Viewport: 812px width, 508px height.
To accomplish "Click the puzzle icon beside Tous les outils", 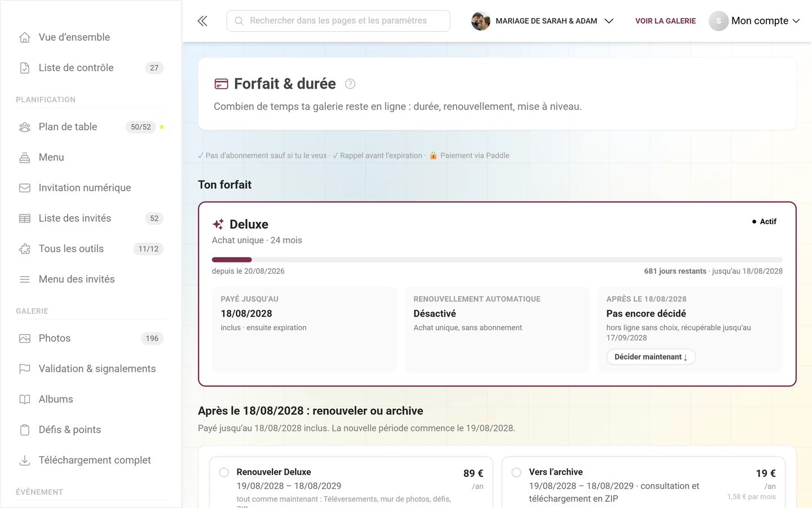I will [x=25, y=249].
